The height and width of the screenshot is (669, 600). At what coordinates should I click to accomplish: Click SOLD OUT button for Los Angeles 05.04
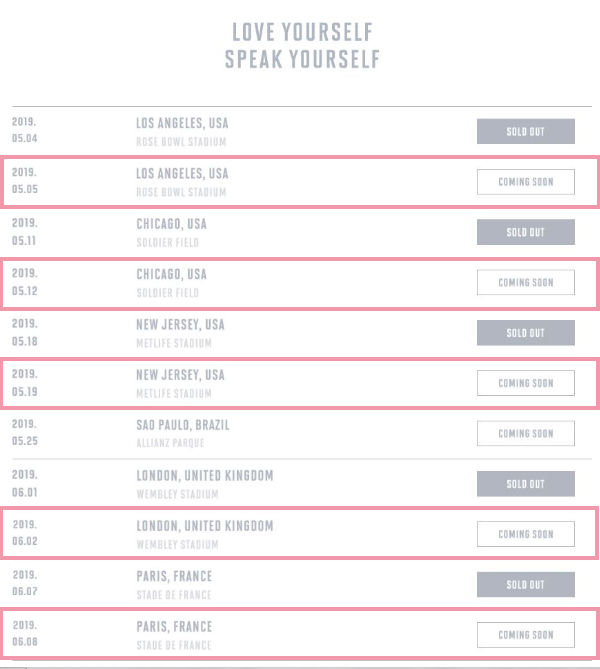pyautogui.click(x=525, y=131)
